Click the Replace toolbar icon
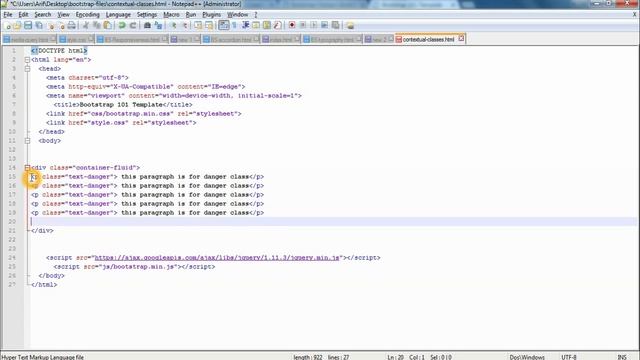640x360 pixels. click(x=158, y=26)
